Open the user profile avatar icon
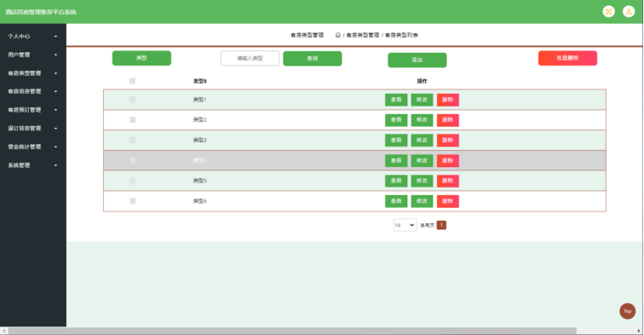 click(x=629, y=12)
